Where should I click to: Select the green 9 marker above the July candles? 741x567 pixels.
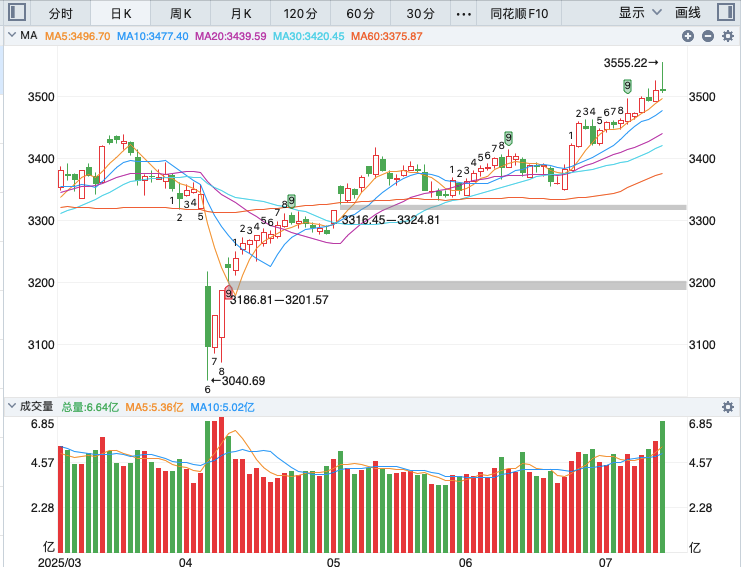point(627,86)
